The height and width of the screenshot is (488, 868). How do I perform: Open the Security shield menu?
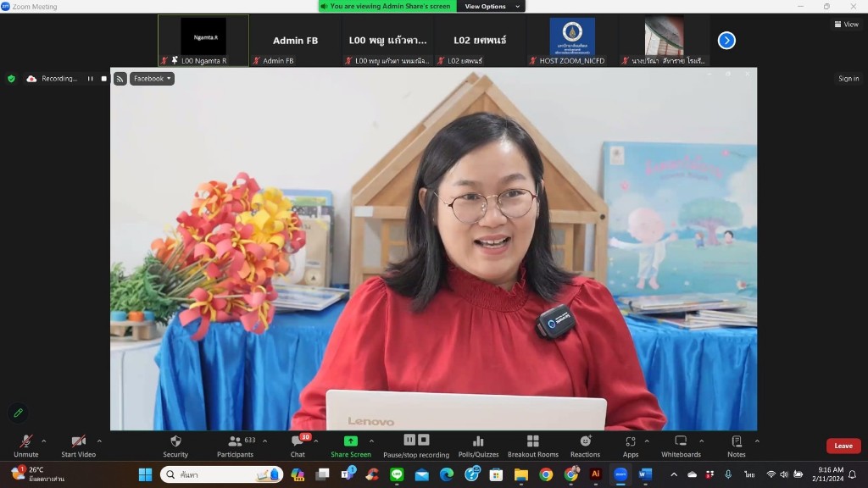pyautogui.click(x=175, y=446)
